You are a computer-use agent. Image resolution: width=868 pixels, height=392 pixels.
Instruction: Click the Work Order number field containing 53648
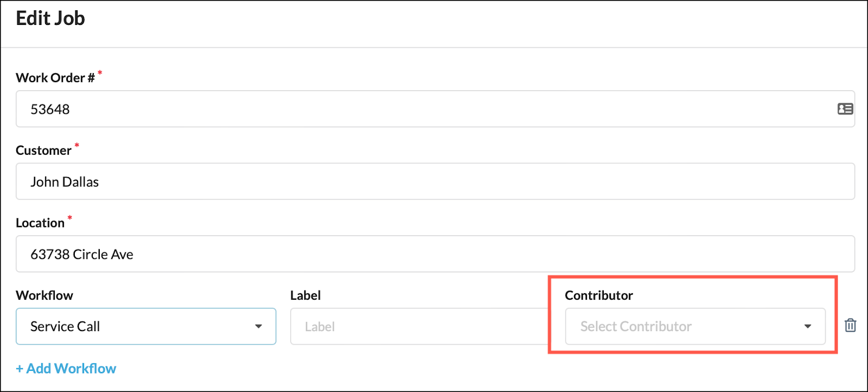click(x=423, y=109)
